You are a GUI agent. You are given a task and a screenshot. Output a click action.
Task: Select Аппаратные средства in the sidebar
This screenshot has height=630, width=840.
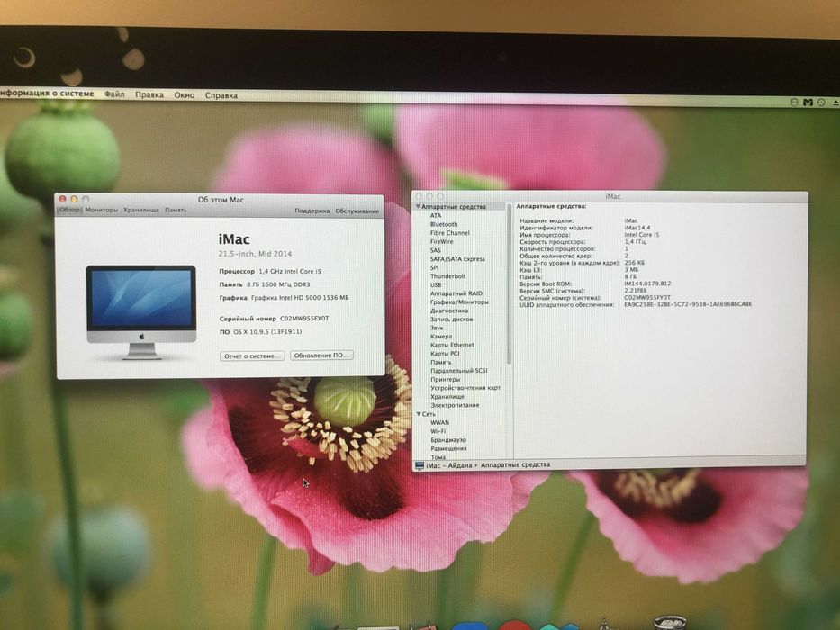453,207
